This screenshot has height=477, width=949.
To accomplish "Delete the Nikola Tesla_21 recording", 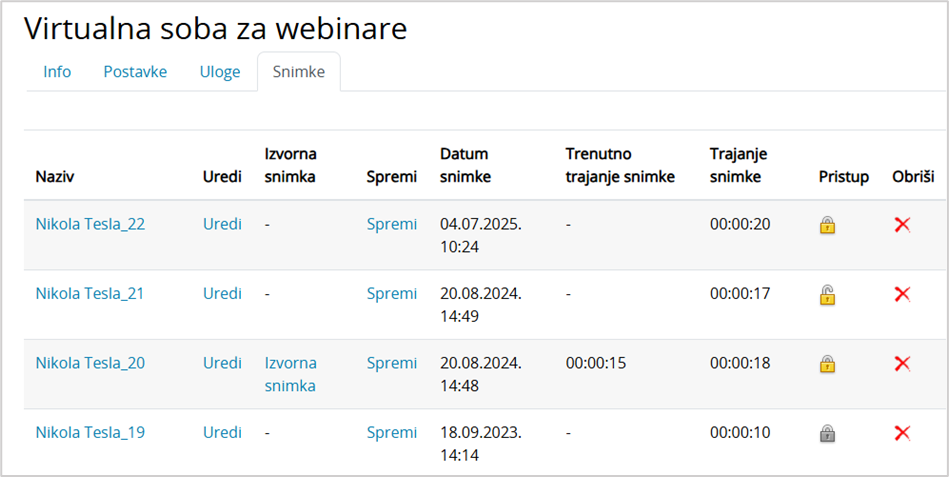I will pos(902,294).
